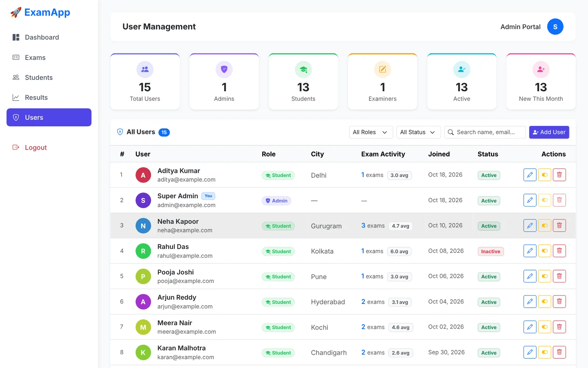Image resolution: width=588 pixels, height=368 pixels.
Task: Toggle Pooja Joshi's status
Action: tap(545, 276)
